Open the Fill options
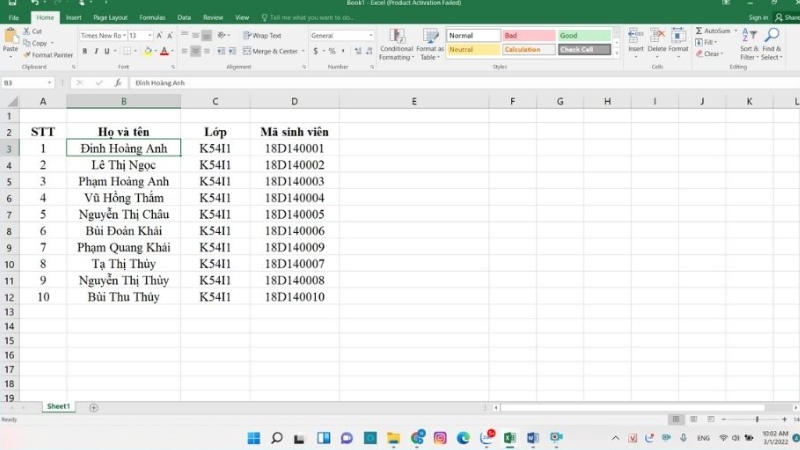 pos(706,42)
